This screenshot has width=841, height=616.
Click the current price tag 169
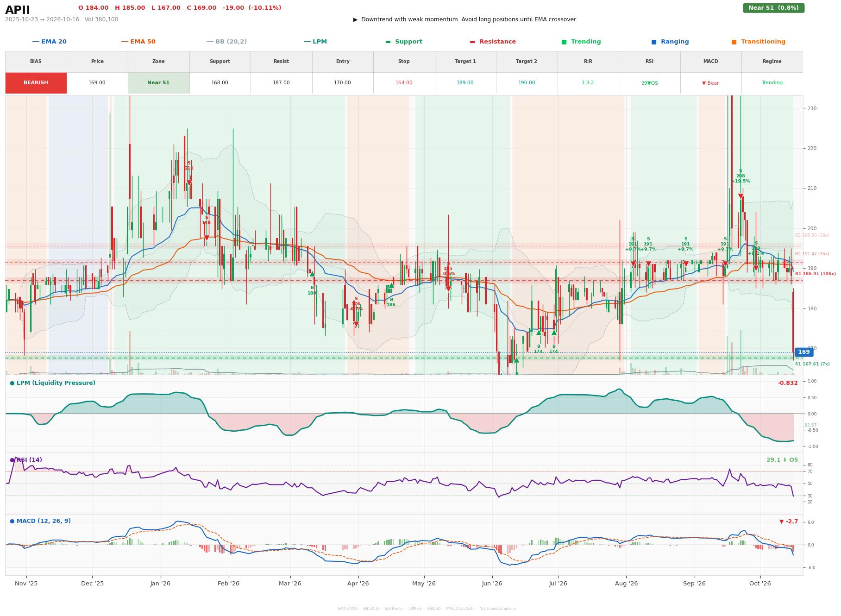(x=803, y=352)
